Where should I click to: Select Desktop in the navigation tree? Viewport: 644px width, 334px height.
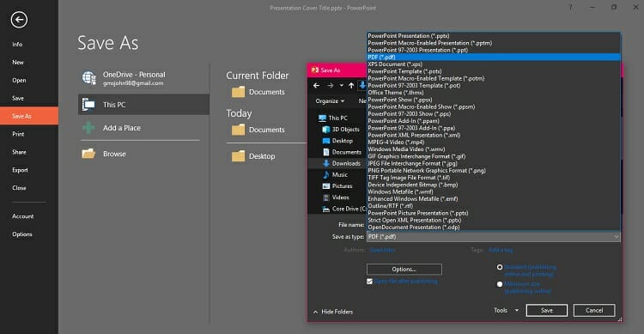337,141
